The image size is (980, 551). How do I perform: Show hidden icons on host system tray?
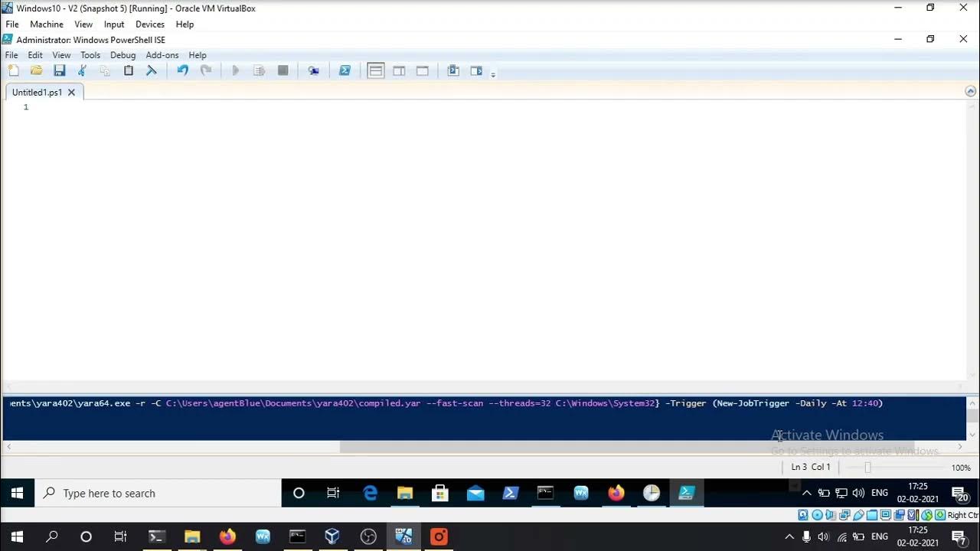(789, 536)
